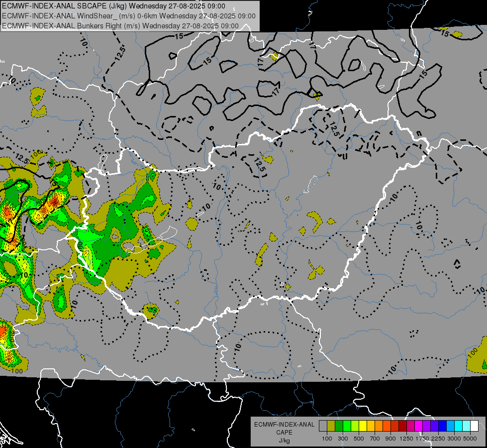
Task: Select the pink-magenta legend swatch
Action: click(410, 426)
